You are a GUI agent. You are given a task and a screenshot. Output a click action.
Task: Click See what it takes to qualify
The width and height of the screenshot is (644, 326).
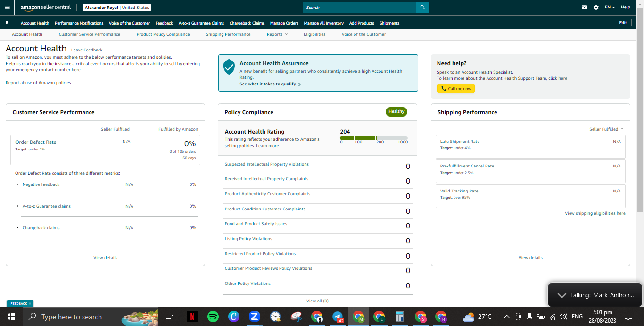tap(270, 84)
